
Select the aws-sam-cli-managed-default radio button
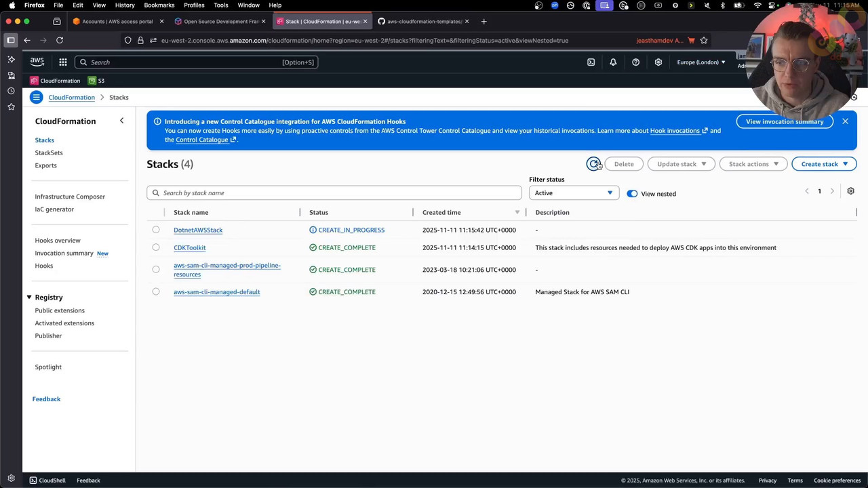(156, 292)
